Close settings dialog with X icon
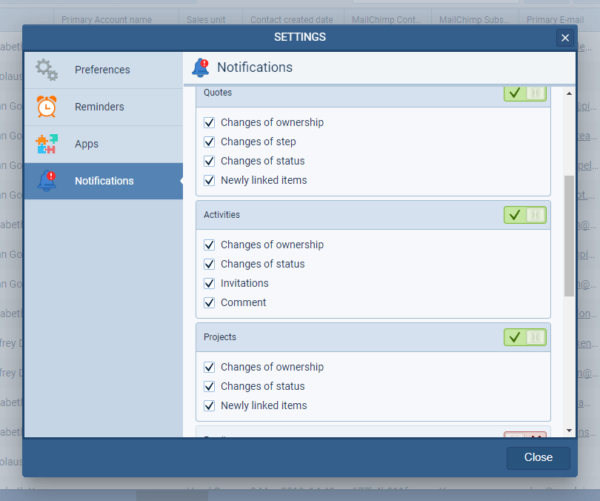Screen dimensions: 600x501 point(565,38)
